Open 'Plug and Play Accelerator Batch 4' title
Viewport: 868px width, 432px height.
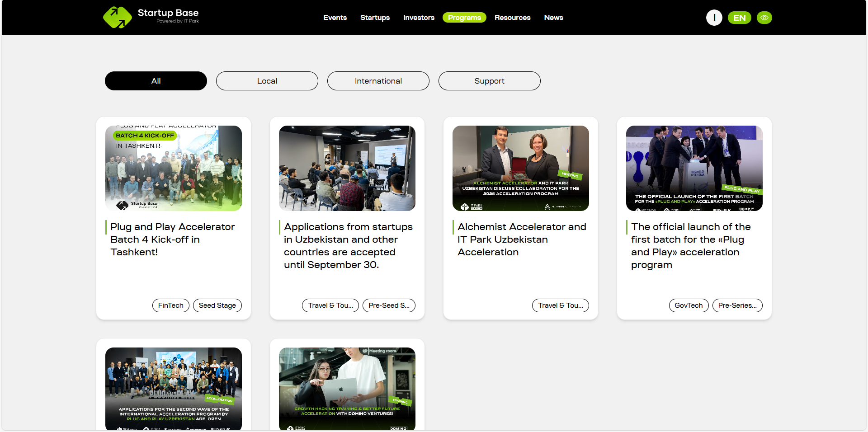[173, 239]
